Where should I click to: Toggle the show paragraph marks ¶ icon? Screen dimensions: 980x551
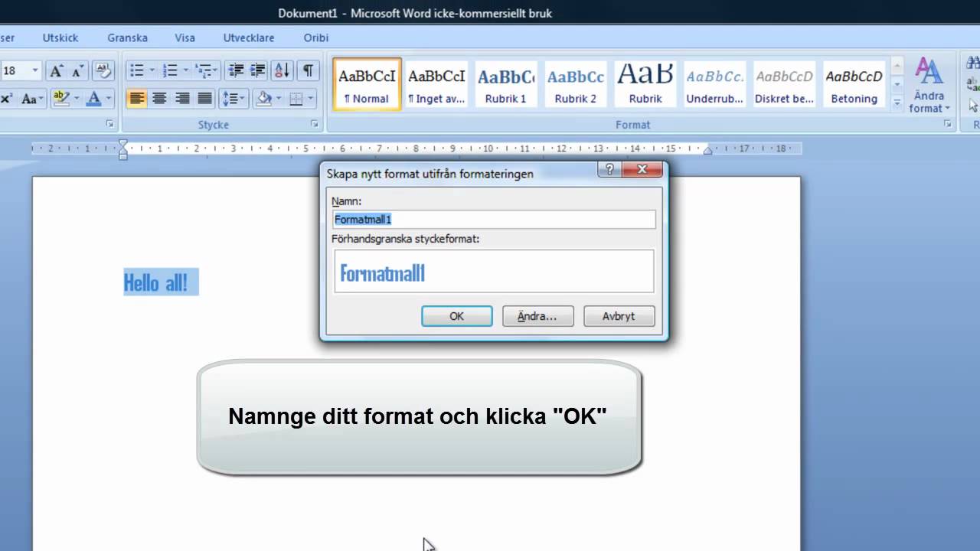point(308,71)
